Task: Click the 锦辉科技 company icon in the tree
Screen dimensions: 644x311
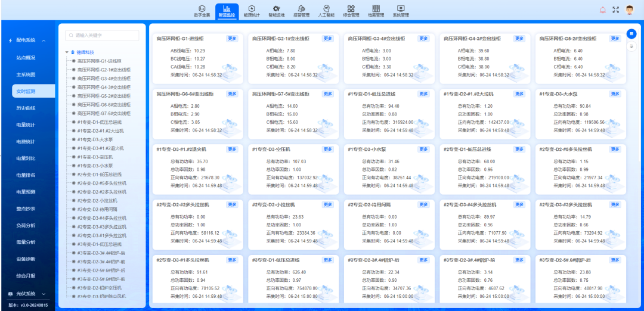Action: tap(73, 52)
